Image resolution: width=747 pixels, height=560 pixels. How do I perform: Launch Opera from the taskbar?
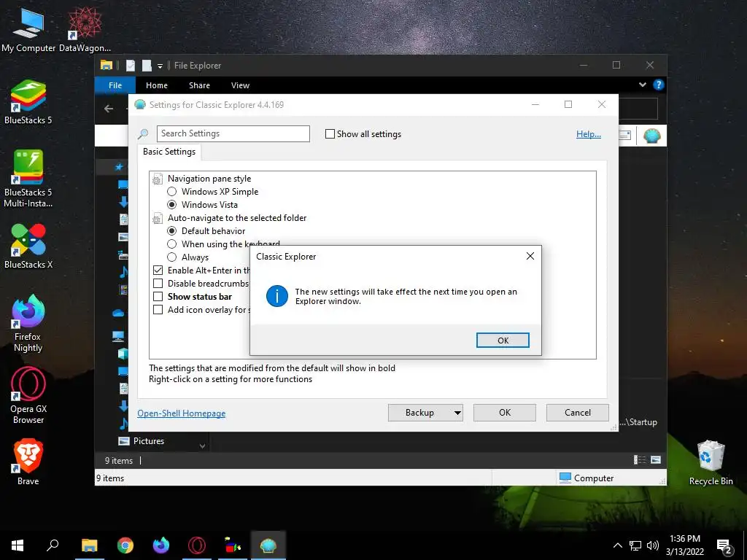[x=197, y=545]
